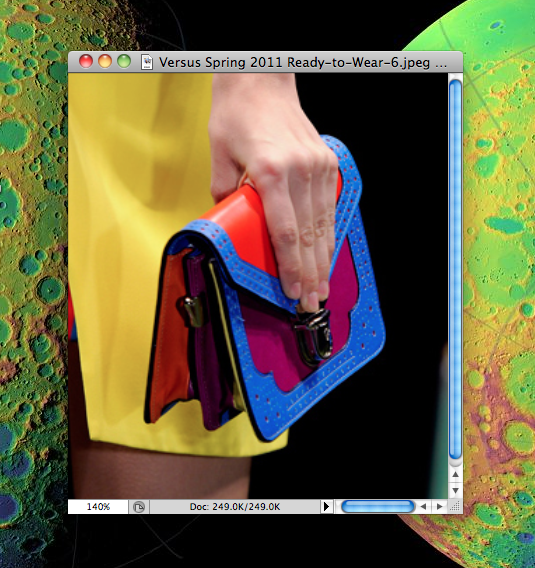Click the scroll left arrow
The width and height of the screenshot is (535, 568).
coord(423,506)
